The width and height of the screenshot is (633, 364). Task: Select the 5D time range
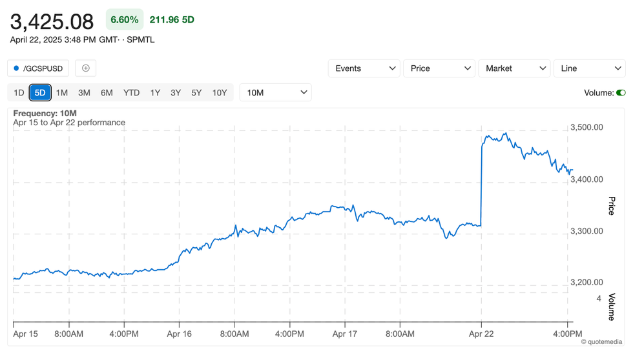[40, 93]
